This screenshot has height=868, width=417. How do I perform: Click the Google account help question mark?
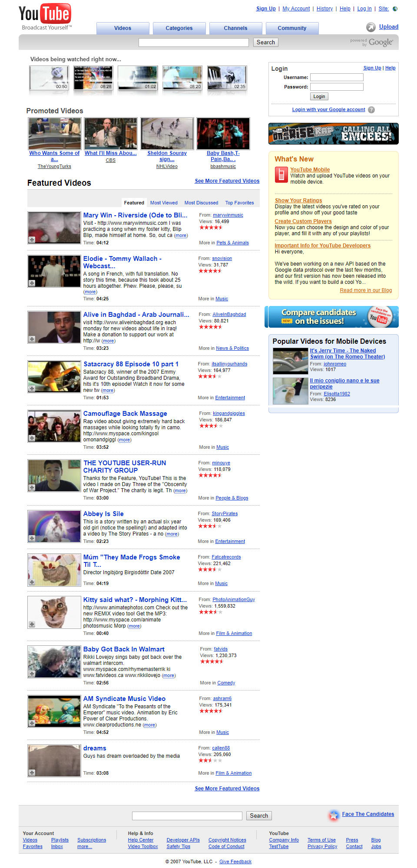[371, 110]
